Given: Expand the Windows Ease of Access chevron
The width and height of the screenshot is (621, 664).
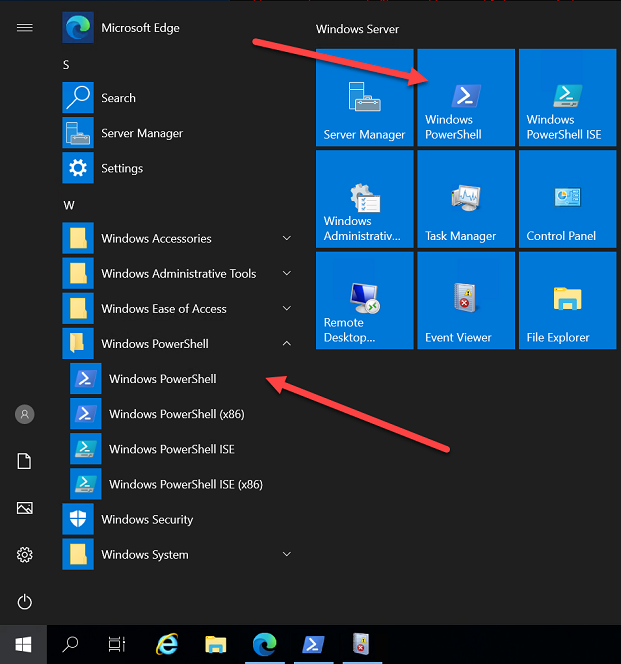Looking at the screenshot, I should pos(287,308).
